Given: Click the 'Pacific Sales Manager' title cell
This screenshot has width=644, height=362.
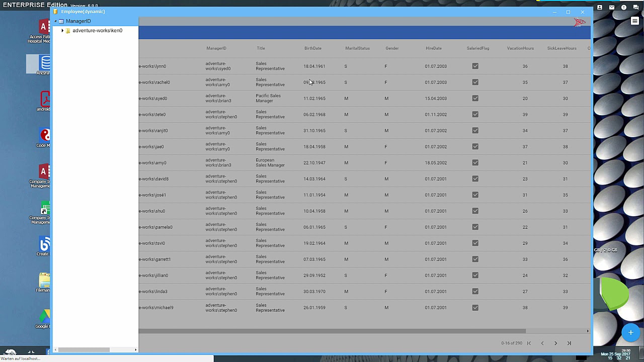Looking at the screenshot, I should pyautogui.click(x=268, y=98).
